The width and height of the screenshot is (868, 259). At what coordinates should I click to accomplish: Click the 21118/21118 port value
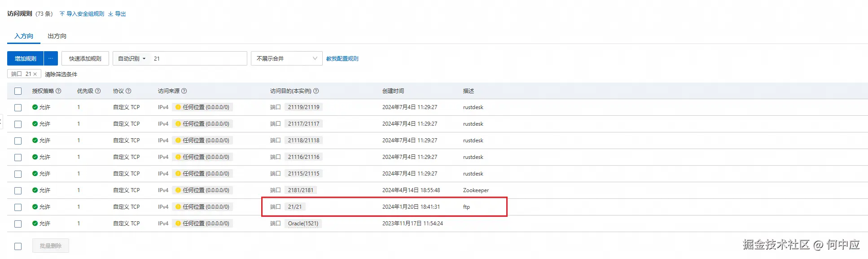click(x=304, y=140)
